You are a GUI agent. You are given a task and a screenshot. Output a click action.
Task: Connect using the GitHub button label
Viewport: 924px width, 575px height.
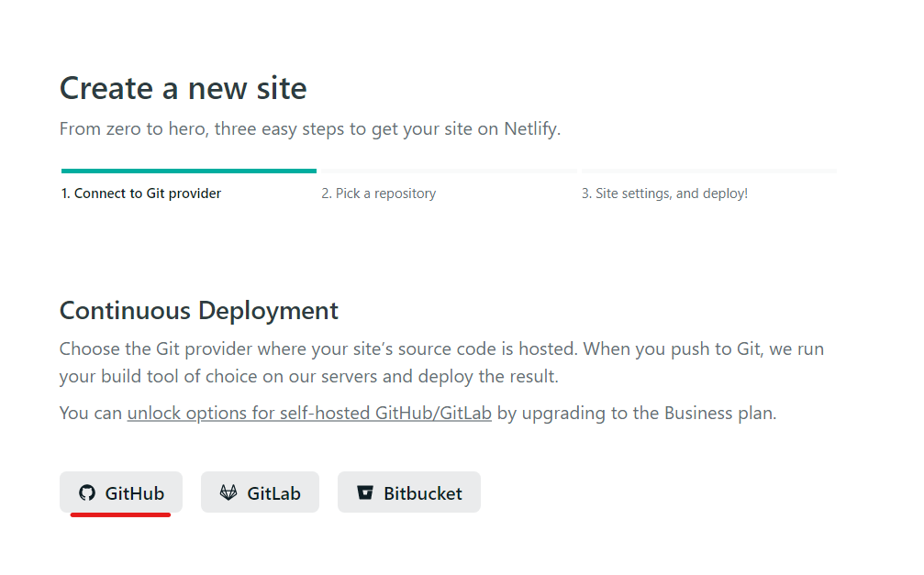pyautogui.click(x=134, y=493)
